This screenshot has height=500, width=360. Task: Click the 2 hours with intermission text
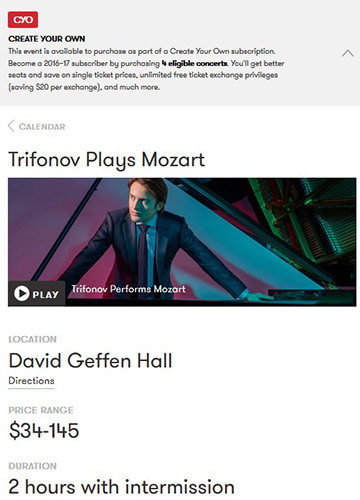(121, 487)
